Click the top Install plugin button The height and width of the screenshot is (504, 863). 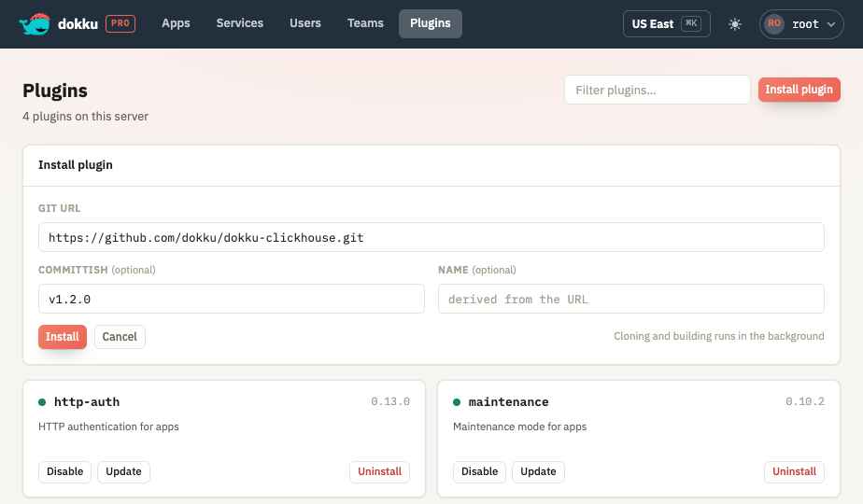point(799,90)
